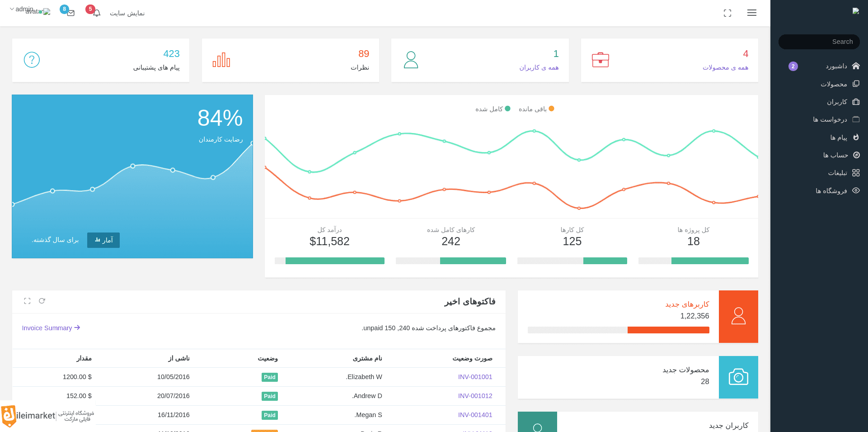Image resolution: width=868 pixels, height=432 pixels.
Task: Open کاربران in the sidebar
Action: (x=837, y=102)
